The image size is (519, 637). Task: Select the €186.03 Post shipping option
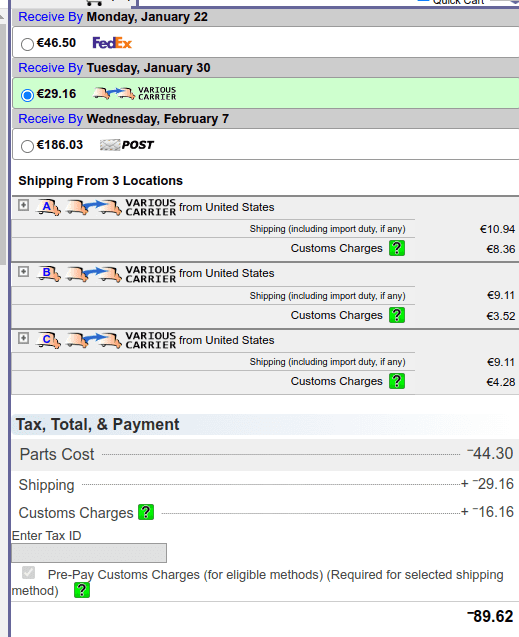click(x=27, y=146)
